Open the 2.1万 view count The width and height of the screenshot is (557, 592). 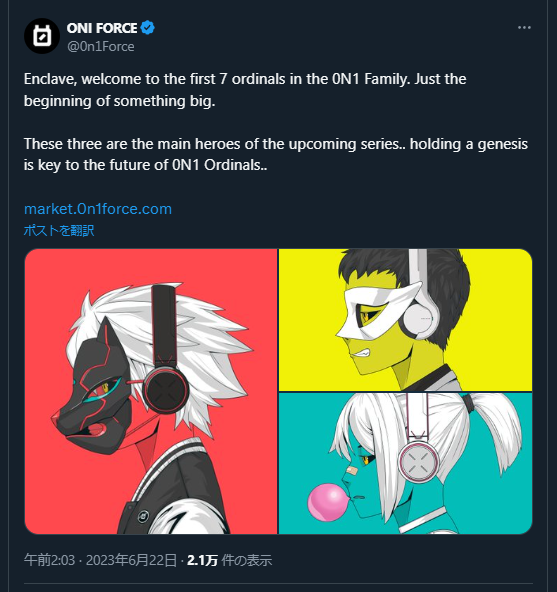click(x=202, y=560)
